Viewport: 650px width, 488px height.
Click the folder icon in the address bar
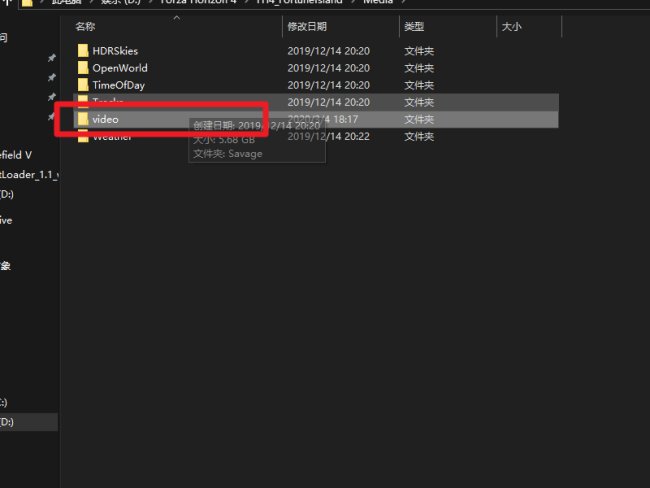[x=26, y=3]
